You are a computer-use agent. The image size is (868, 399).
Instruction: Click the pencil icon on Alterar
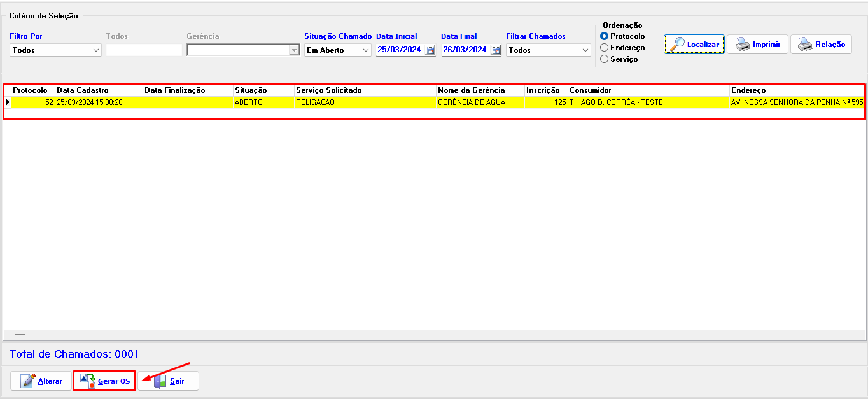(x=28, y=381)
